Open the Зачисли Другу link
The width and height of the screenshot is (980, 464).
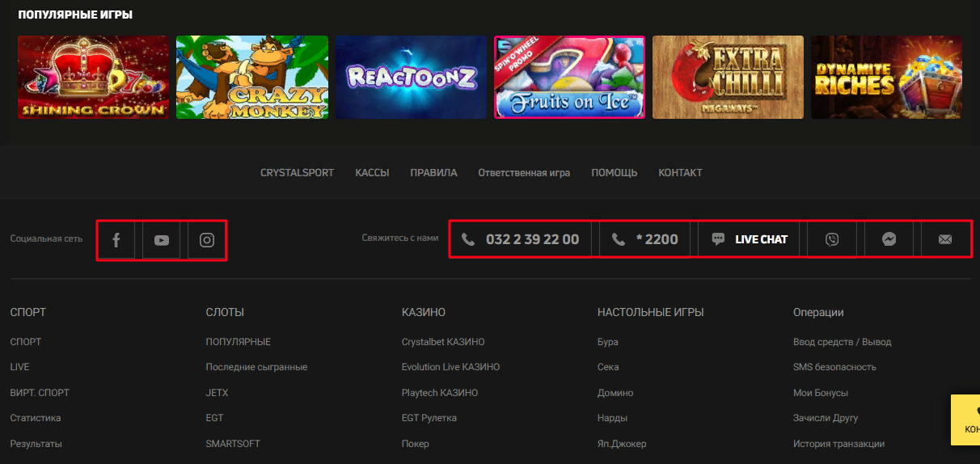tap(826, 418)
